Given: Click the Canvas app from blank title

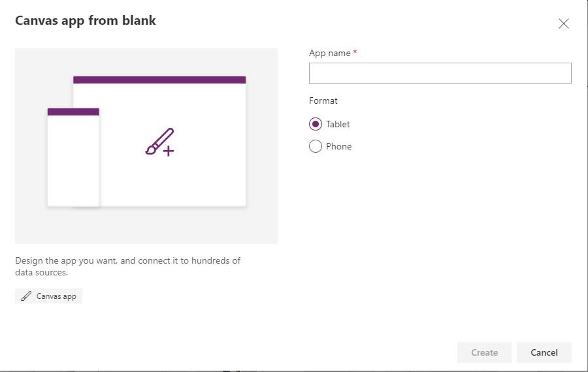Looking at the screenshot, I should coord(86,21).
